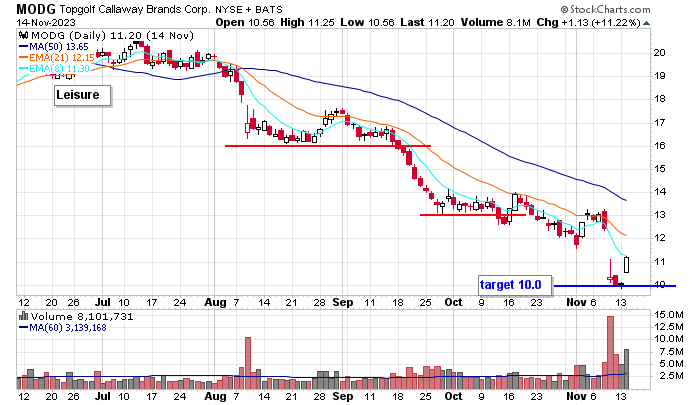700x405 pixels.
Task: Click the 11 price axis label
Action: point(659,262)
